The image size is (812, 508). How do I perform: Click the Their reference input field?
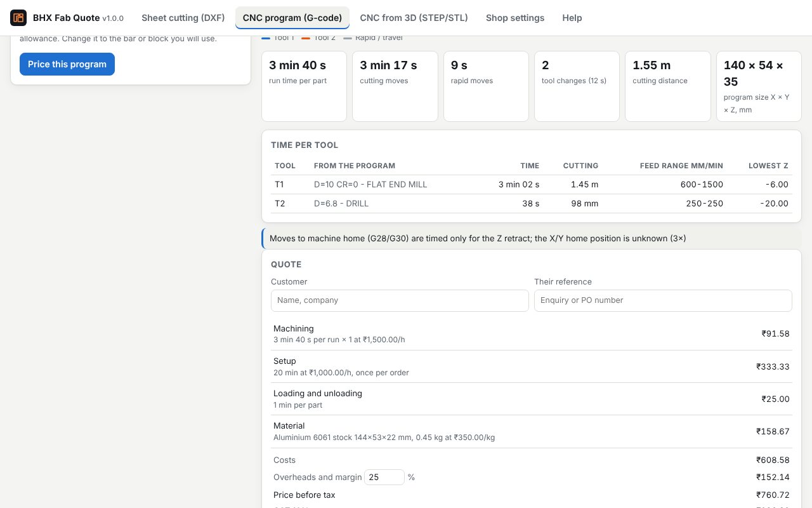[663, 300]
